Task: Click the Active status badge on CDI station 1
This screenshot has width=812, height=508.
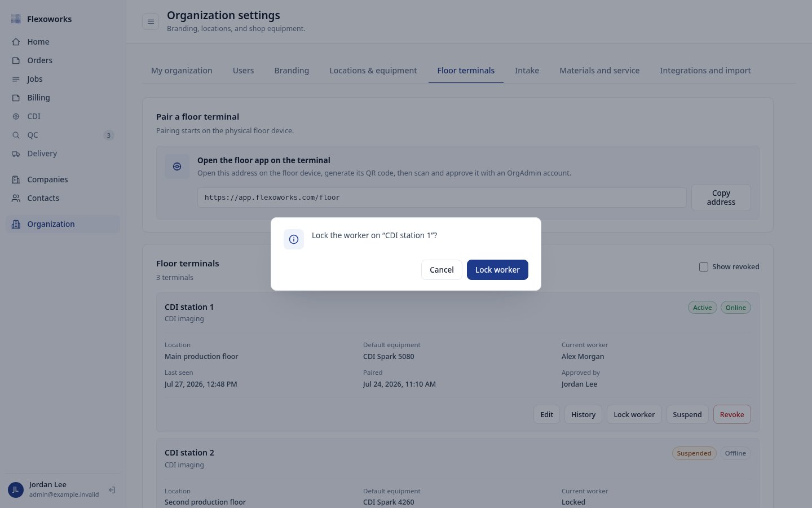Action: pos(702,308)
